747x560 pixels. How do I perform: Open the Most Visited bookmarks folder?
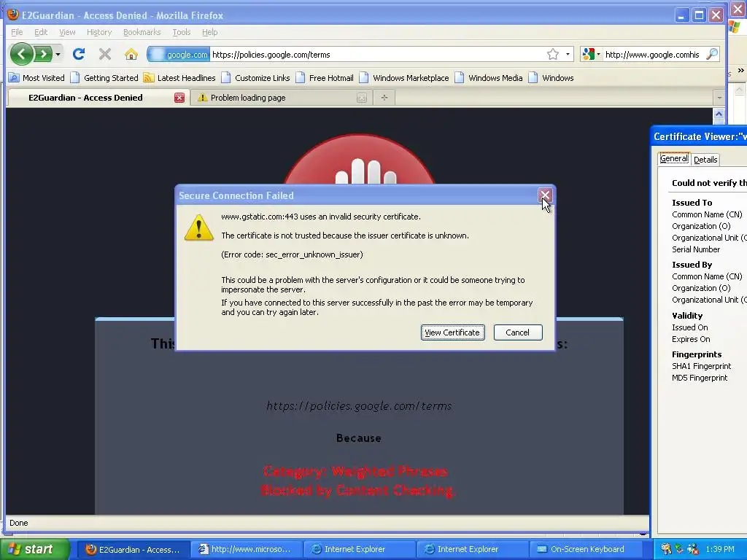[36, 77]
